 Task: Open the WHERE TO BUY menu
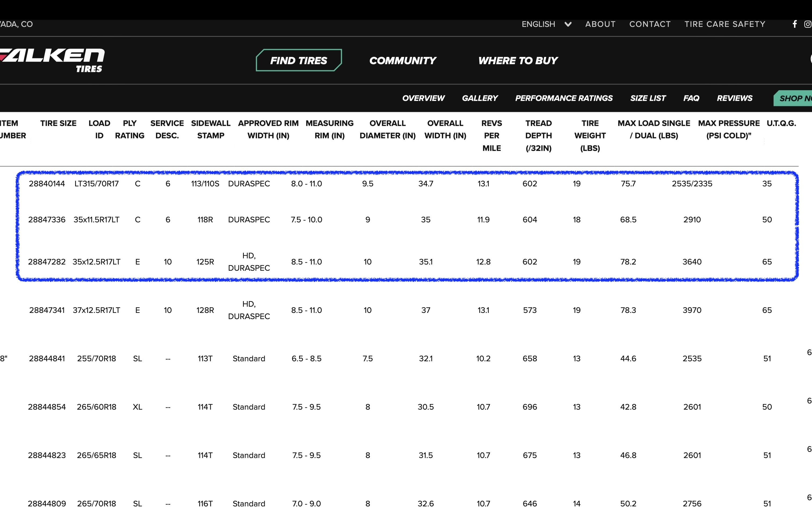click(x=518, y=60)
